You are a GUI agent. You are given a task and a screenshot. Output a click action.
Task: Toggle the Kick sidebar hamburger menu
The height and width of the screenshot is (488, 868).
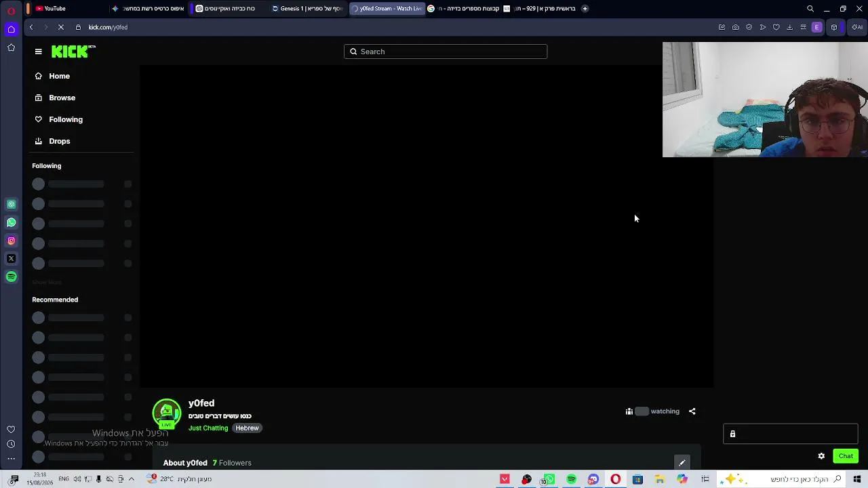coord(38,52)
